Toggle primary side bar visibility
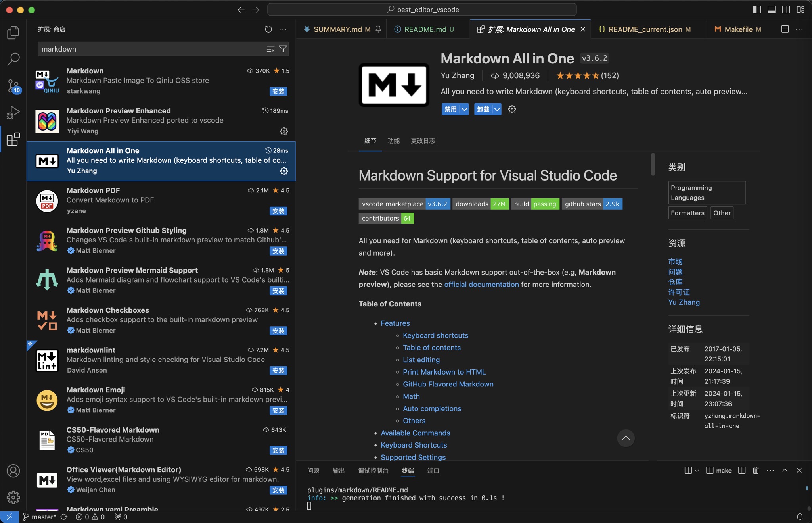812x523 pixels. (757, 10)
